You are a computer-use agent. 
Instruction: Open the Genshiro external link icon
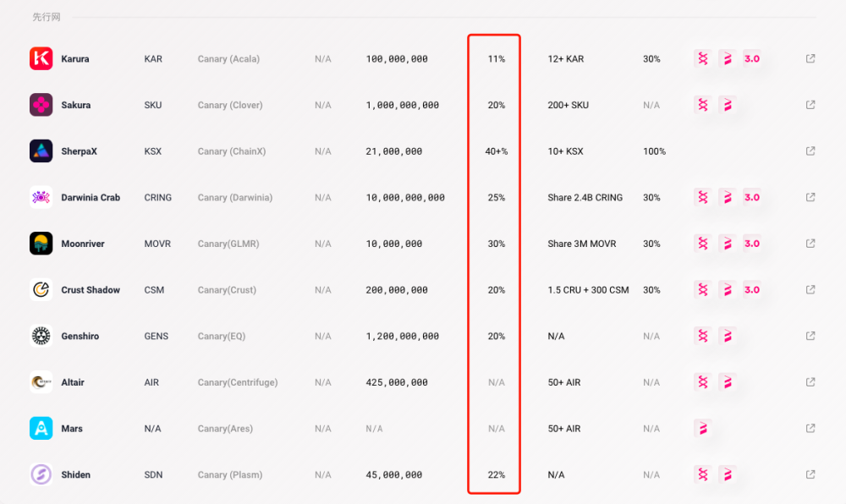pyautogui.click(x=810, y=336)
